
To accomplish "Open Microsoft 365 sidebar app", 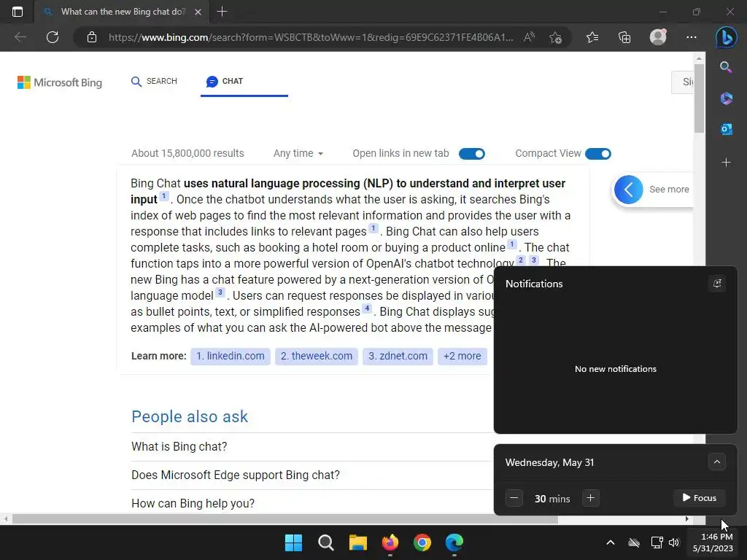I will click(x=726, y=98).
